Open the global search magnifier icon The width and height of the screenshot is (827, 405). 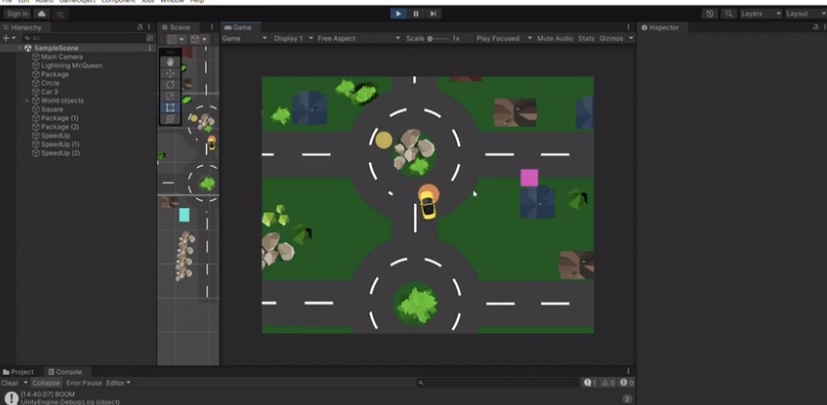[x=728, y=14]
